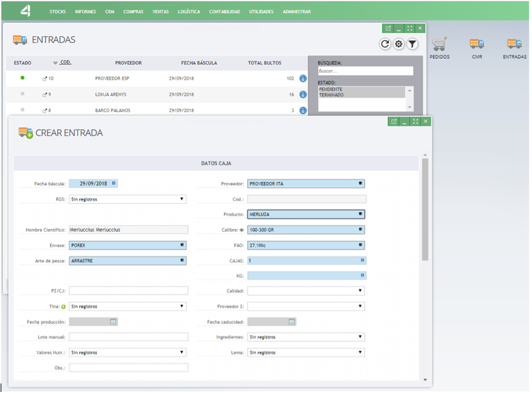Show info for Proveedor ESP row
The width and height of the screenshot is (532, 394).
pos(303,79)
